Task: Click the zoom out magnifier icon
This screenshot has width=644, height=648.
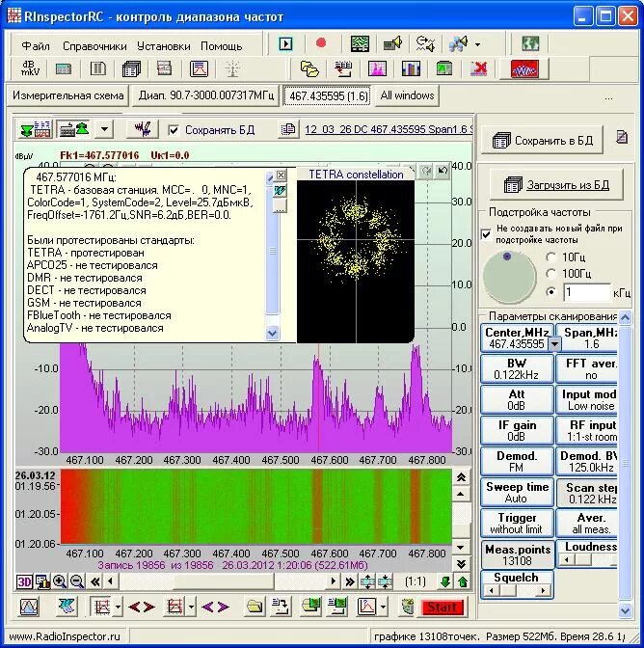Action: 77,581
